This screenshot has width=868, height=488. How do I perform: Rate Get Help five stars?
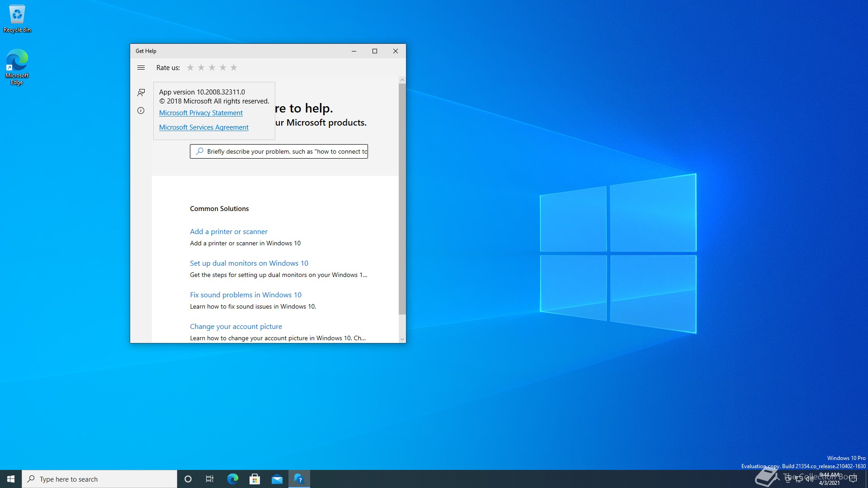click(234, 67)
